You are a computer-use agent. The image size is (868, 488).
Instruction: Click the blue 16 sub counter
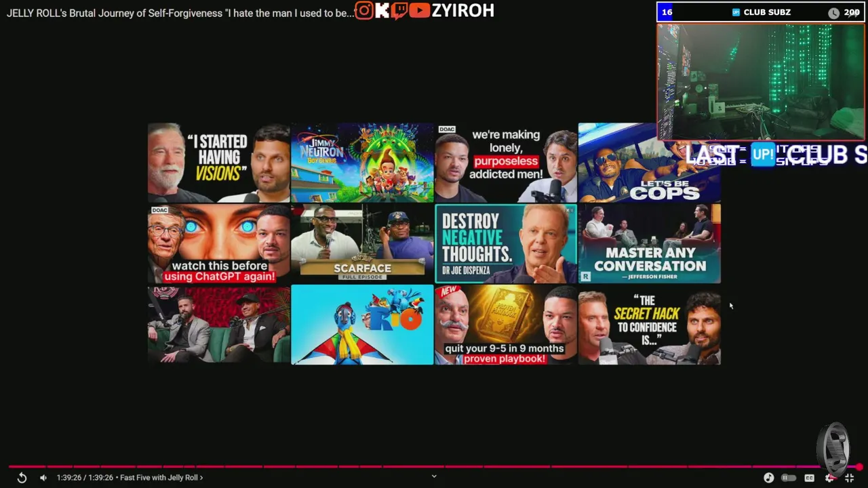click(x=667, y=12)
